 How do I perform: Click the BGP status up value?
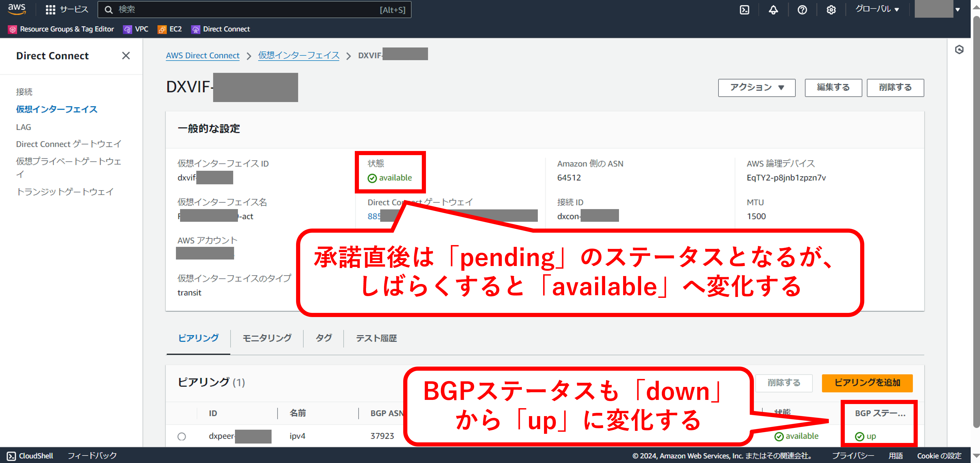click(865, 436)
